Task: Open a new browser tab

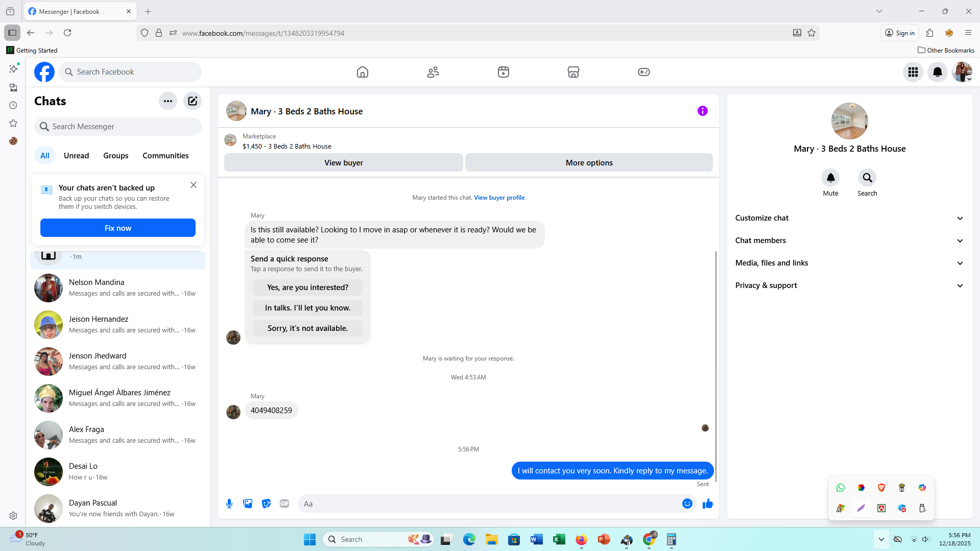Action: tap(148, 11)
